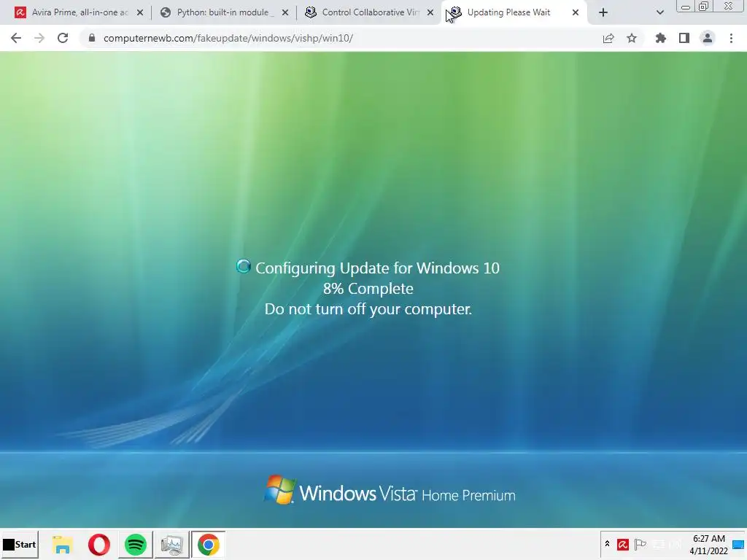Bookmark this tab with the star
This screenshot has width=747, height=560.
632,38
